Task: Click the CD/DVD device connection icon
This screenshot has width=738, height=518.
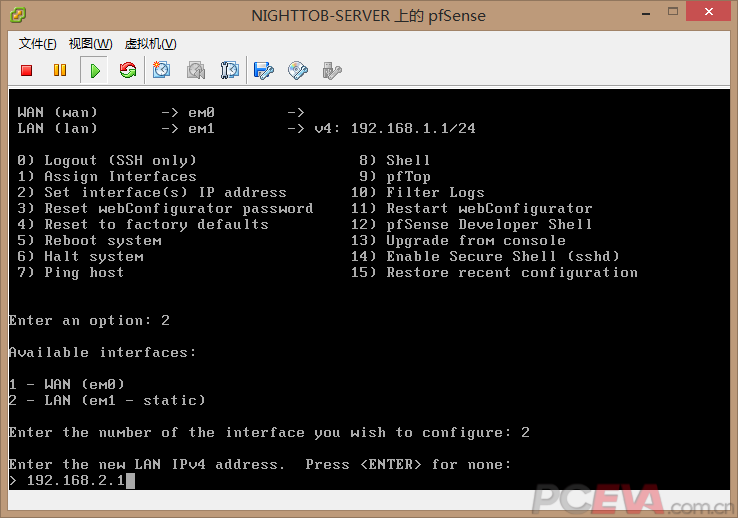Action: pos(298,70)
